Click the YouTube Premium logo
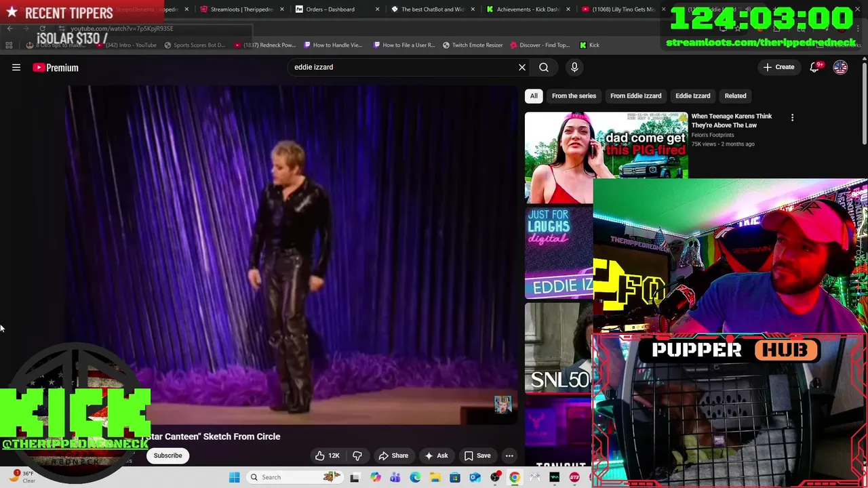 pyautogui.click(x=56, y=68)
